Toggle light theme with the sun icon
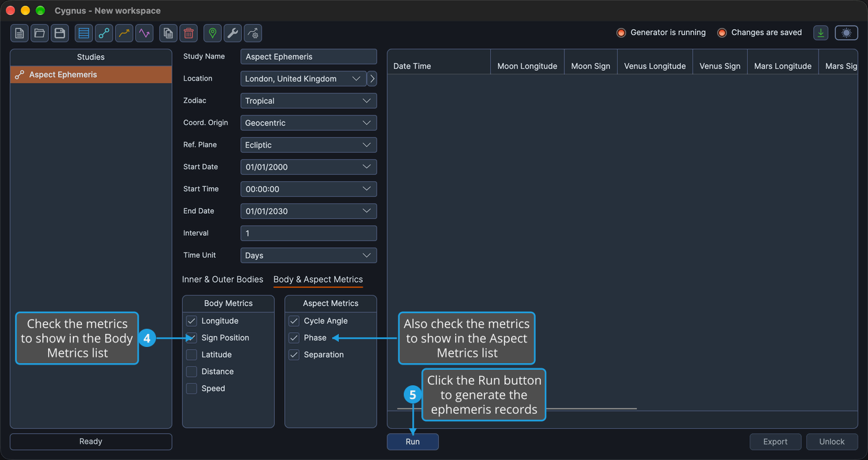This screenshot has width=868, height=460. [847, 32]
